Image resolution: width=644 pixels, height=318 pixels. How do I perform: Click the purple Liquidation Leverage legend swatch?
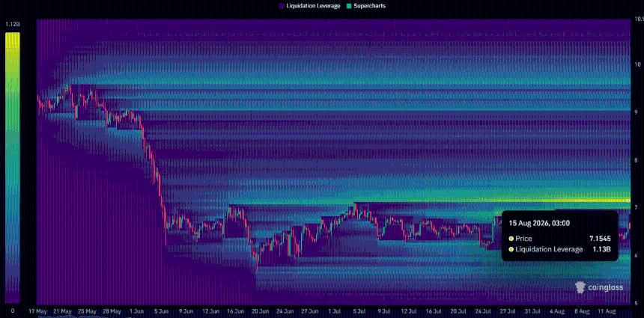click(x=282, y=6)
